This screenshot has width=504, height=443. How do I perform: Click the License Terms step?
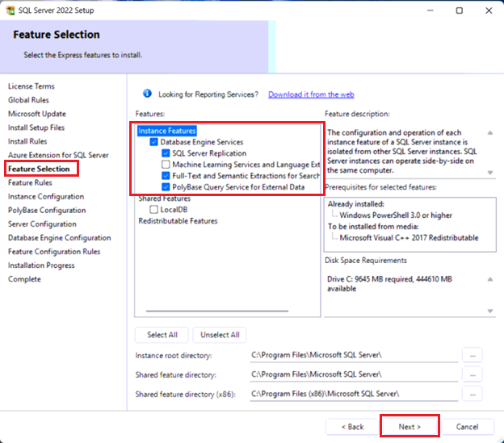(x=31, y=86)
